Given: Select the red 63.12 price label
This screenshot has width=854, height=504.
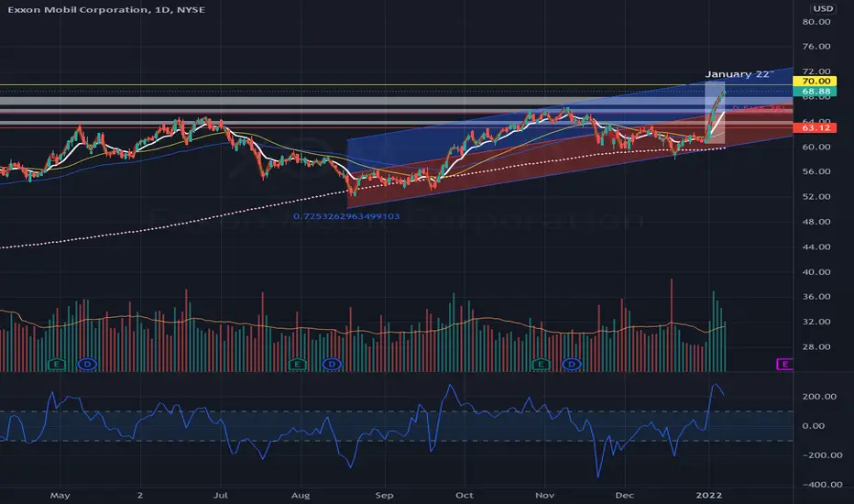Looking at the screenshot, I should click(x=816, y=128).
